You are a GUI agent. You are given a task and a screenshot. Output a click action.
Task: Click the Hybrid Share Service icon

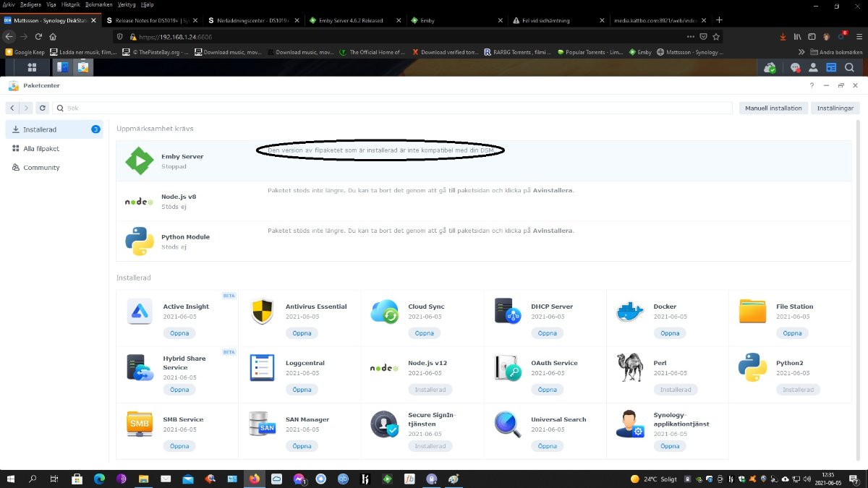tap(140, 368)
